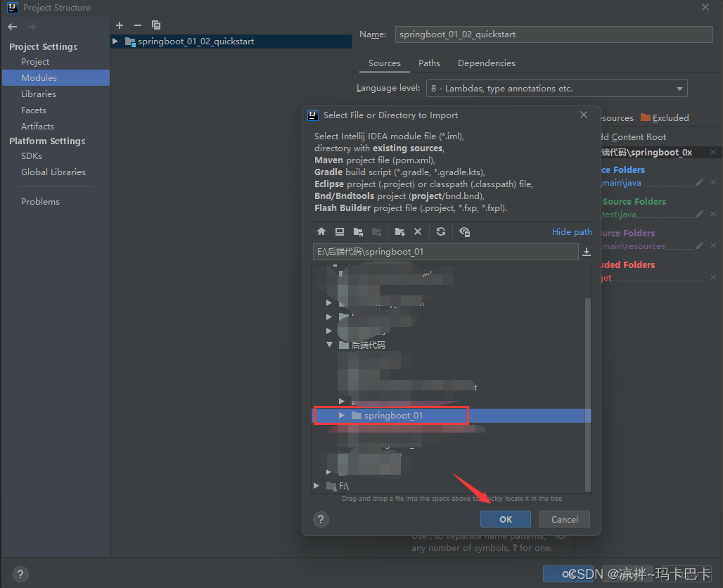Go back with the left arrow icon
The image size is (723, 588).
pos(13,27)
